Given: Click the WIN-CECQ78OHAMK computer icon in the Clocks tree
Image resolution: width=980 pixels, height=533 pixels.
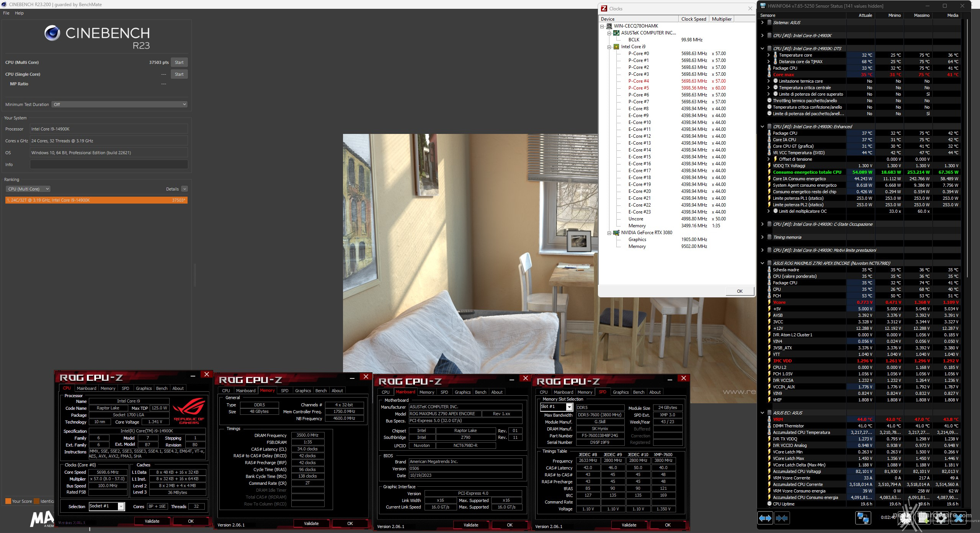Looking at the screenshot, I should click(609, 26).
